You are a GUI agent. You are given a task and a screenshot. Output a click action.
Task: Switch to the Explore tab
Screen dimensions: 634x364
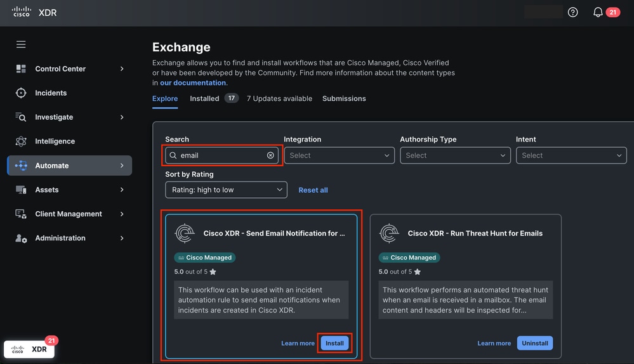click(165, 98)
